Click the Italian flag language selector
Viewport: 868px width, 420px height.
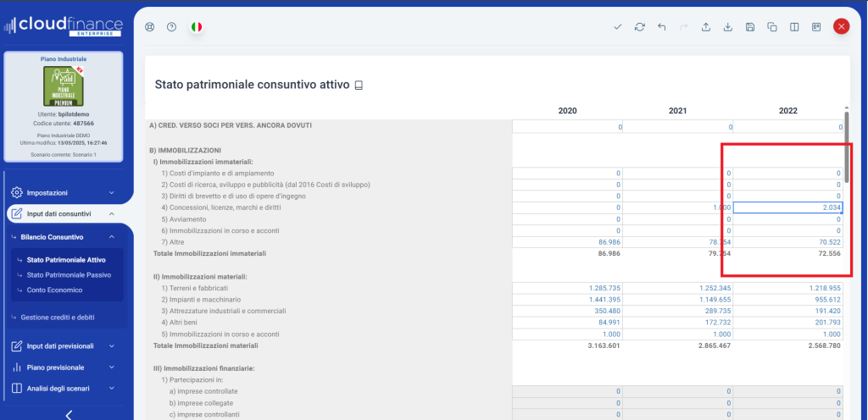pos(197,27)
